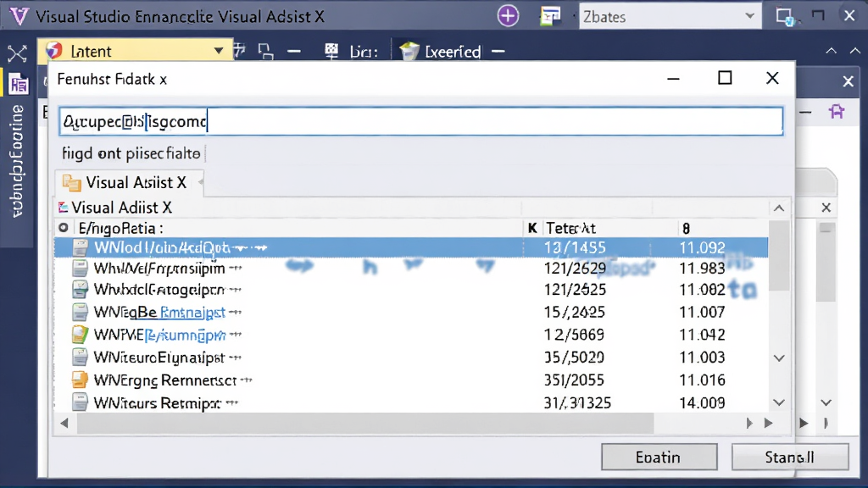Click the search input field in dialog
The image size is (868, 488).
tap(420, 121)
